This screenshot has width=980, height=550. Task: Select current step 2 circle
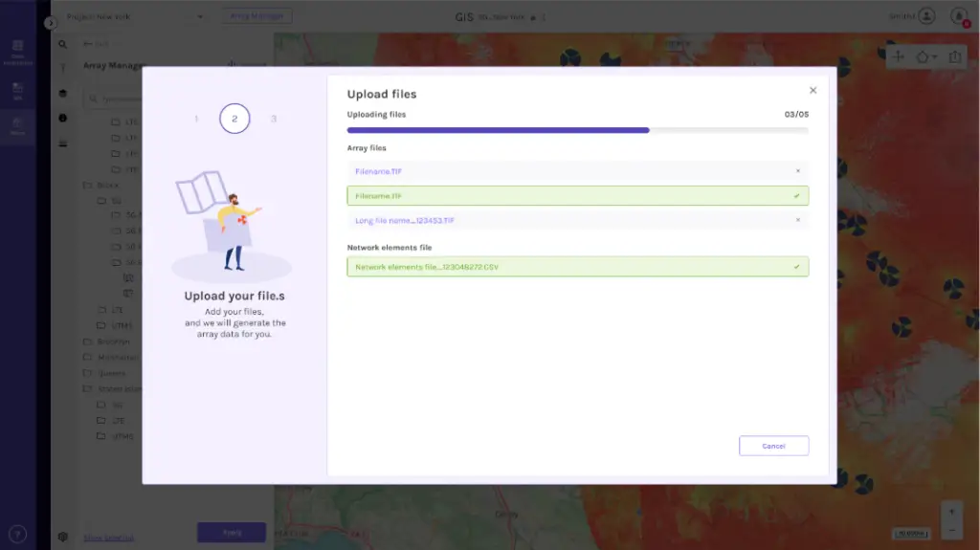tap(234, 119)
